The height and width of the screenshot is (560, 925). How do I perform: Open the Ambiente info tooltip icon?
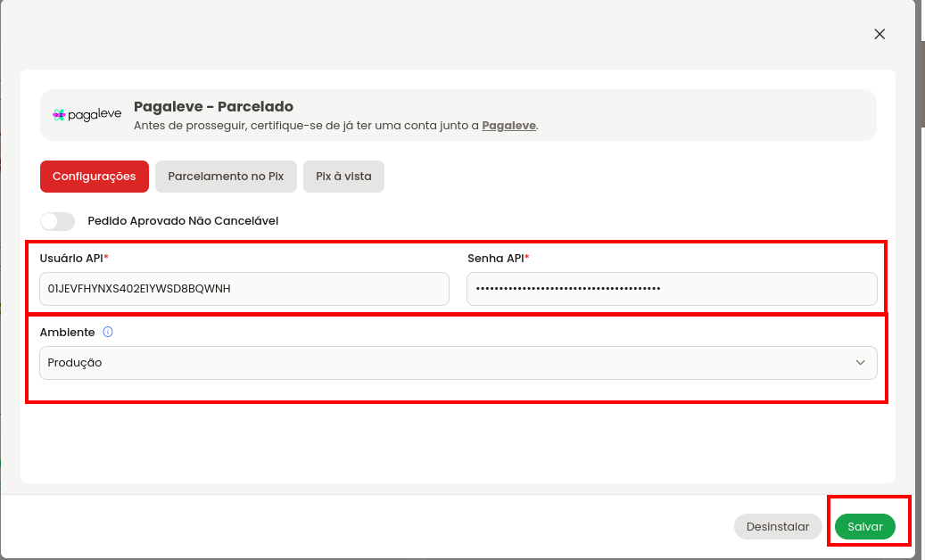(x=108, y=332)
